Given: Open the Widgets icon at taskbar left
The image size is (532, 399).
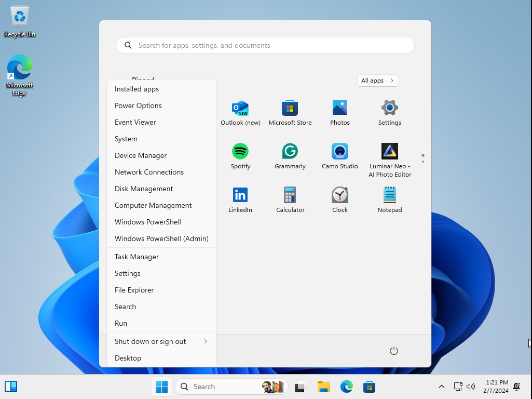Looking at the screenshot, I should pyautogui.click(x=11, y=387).
